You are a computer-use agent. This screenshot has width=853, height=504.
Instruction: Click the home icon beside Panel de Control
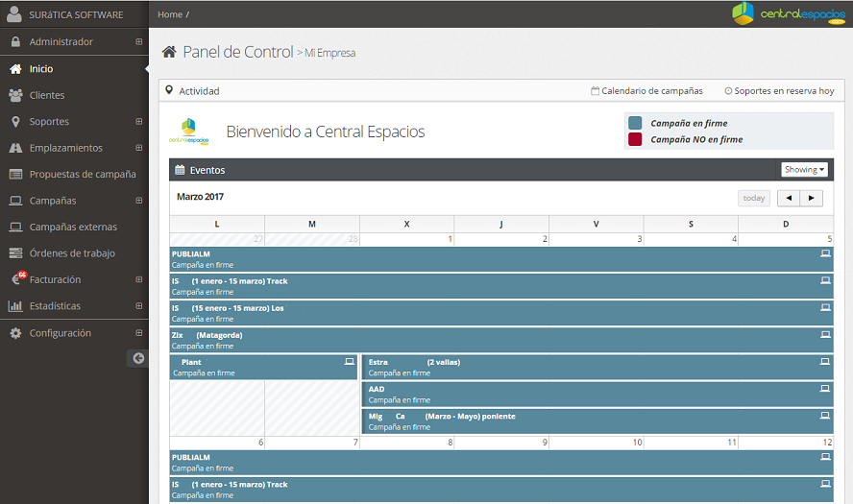(x=169, y=52)
